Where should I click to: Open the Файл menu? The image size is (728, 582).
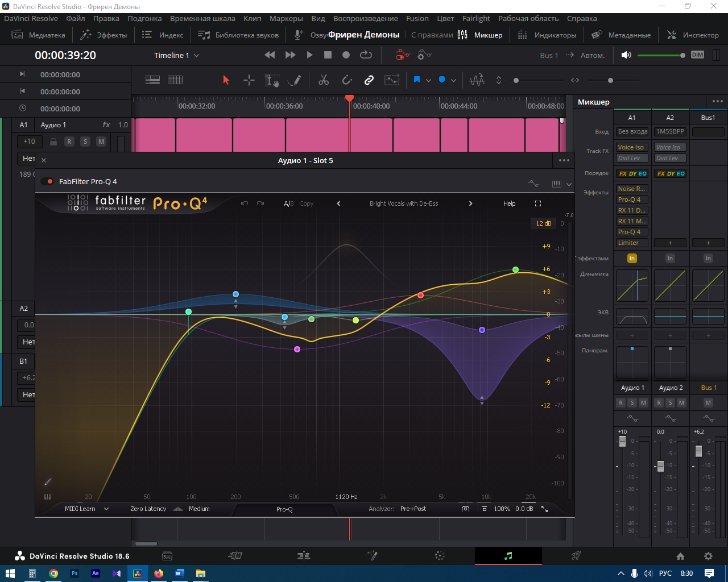tap(76, 18)
